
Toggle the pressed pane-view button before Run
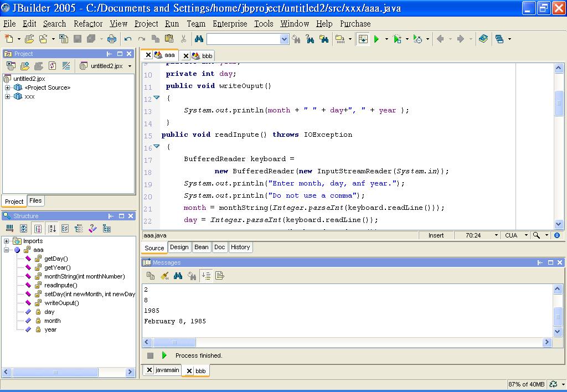coord(363,39)
